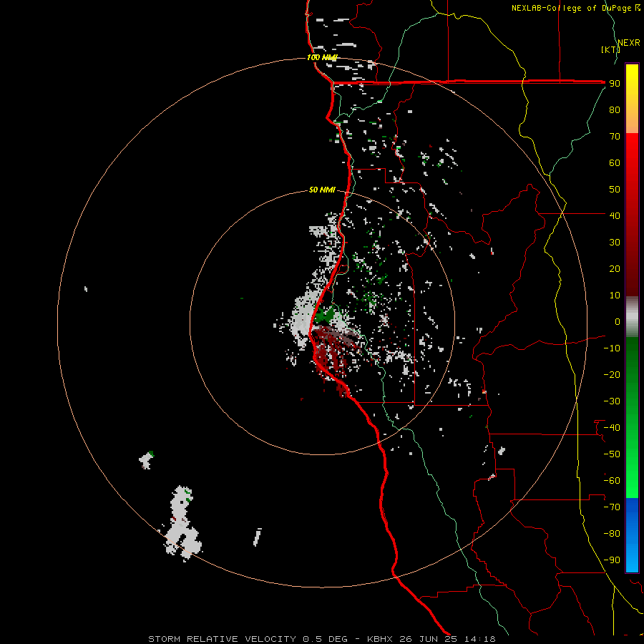Click STORM RELATIVE VELOCITY in the footer caption
The height and width of the screenshot is (644, 644).
click(x=223, y=639)
